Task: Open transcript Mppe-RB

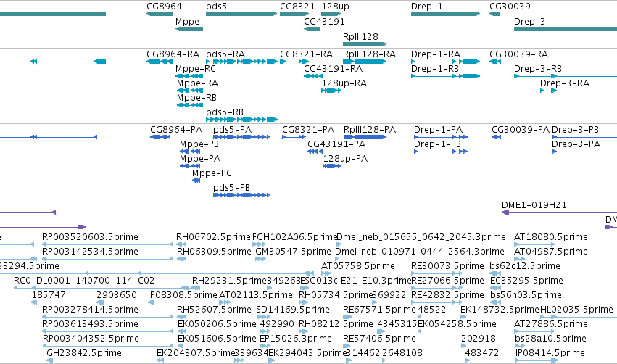Action: [196, 98]
